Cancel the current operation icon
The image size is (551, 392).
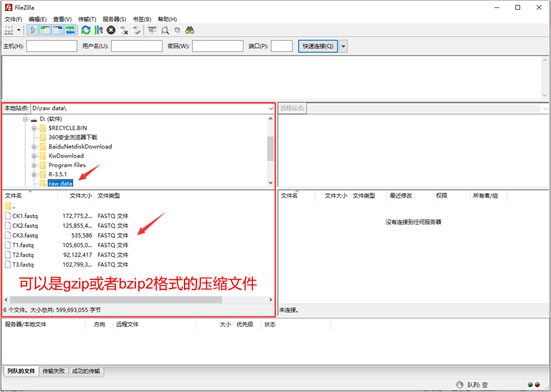[x=111, y=30]
